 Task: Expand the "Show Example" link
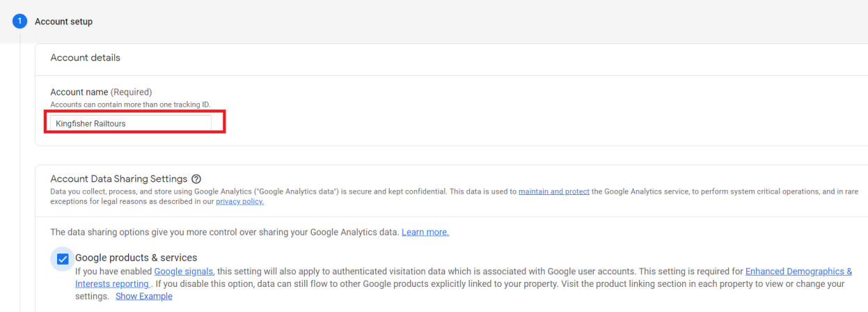tap(143, 296)
